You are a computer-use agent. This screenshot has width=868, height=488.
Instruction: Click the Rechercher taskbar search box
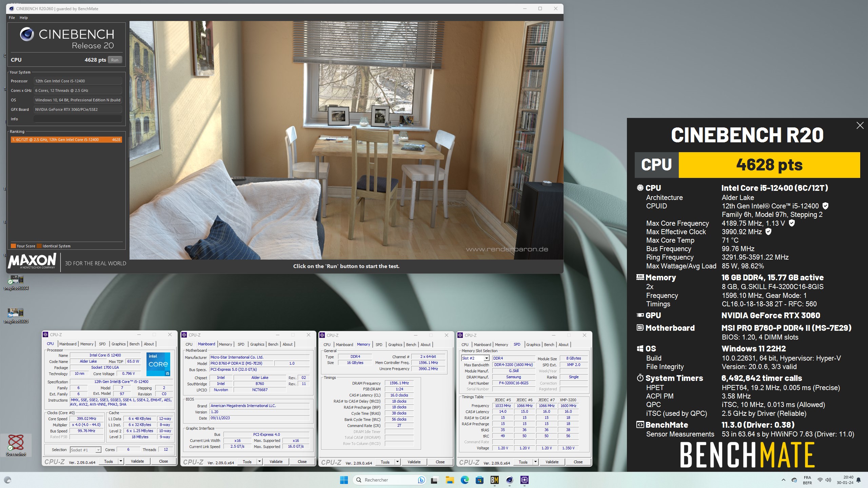[390, 480]
